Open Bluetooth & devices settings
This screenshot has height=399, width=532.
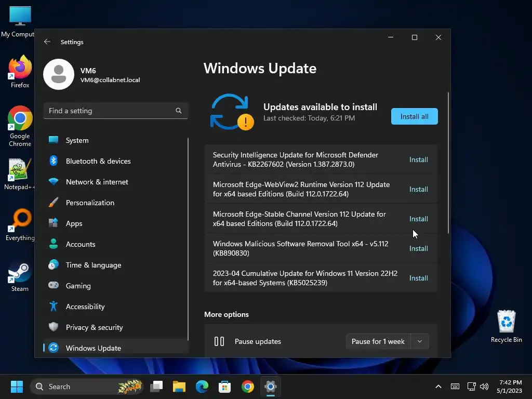[x=115, y=161]
